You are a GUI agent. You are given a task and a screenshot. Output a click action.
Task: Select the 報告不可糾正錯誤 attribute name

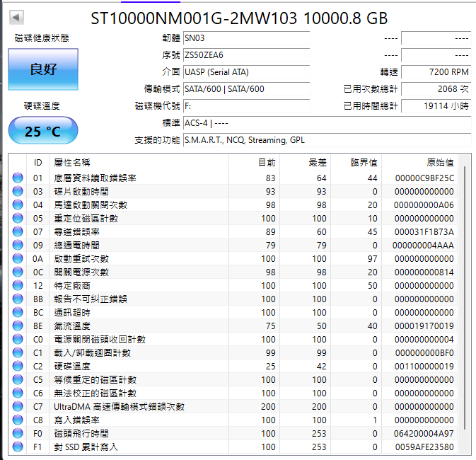pos(91,299)
